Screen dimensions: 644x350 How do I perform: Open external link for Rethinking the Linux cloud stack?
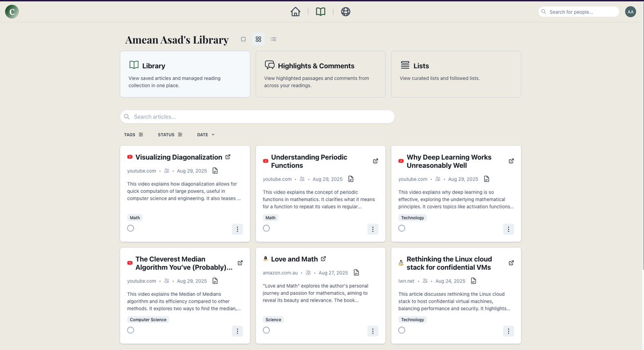coord(511,263)
